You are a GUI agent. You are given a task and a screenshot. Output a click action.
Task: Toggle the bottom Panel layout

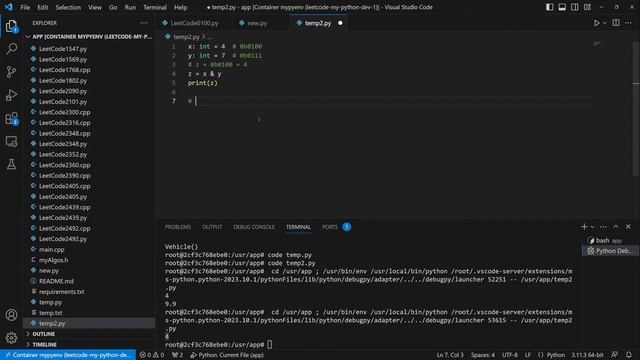562,7
